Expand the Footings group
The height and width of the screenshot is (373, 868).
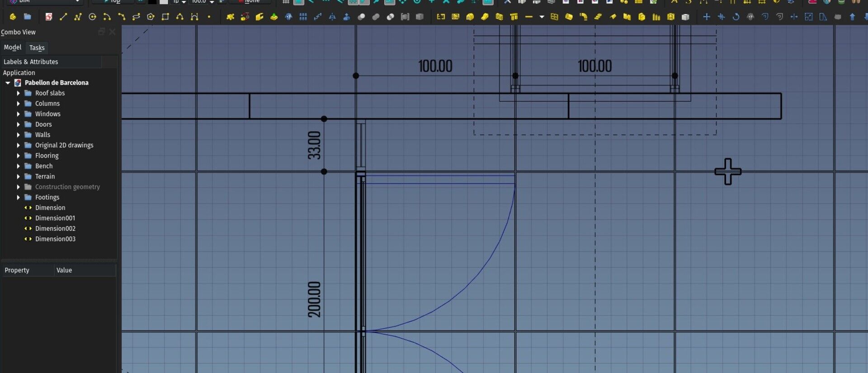coord(18,197)
